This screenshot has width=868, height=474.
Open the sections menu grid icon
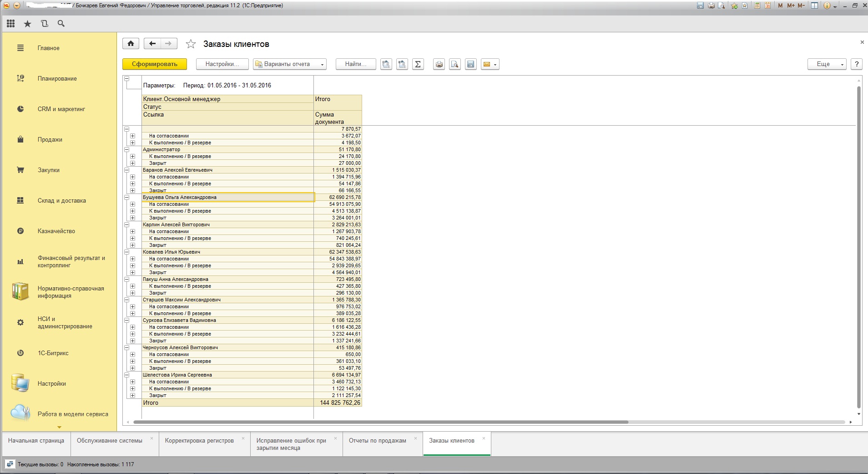pos(11,24)
